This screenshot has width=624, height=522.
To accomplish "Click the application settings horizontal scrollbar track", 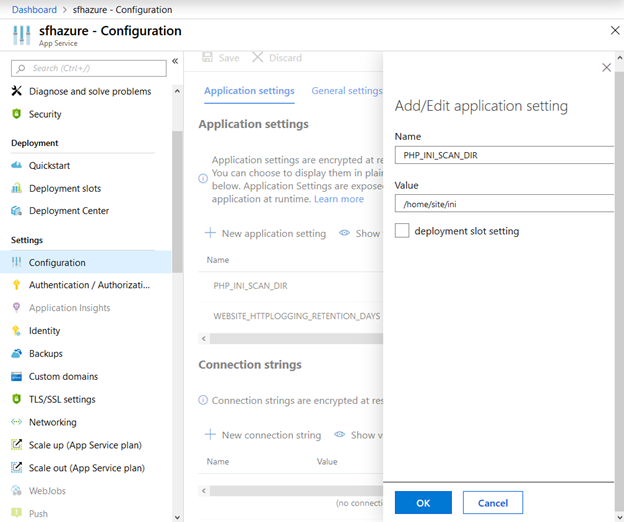I will coord(296,339).
